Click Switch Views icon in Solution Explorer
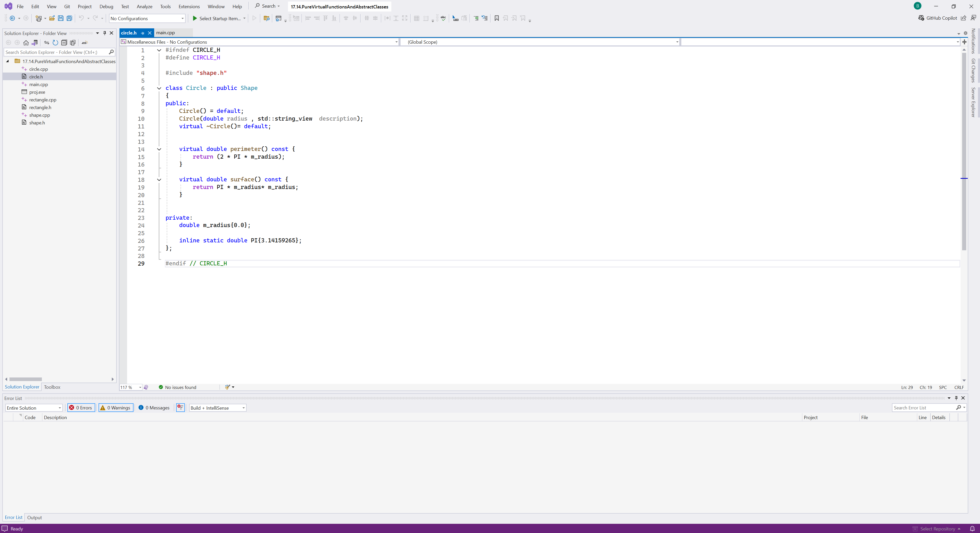This screenshot has width=980, height=533. (x=35, y=43)
